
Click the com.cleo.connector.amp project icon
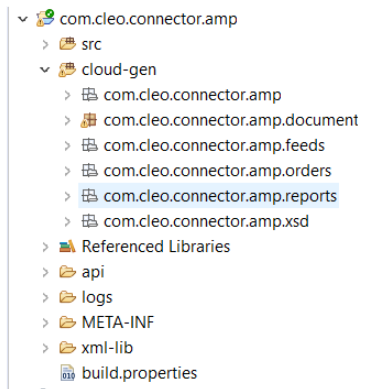45,19
